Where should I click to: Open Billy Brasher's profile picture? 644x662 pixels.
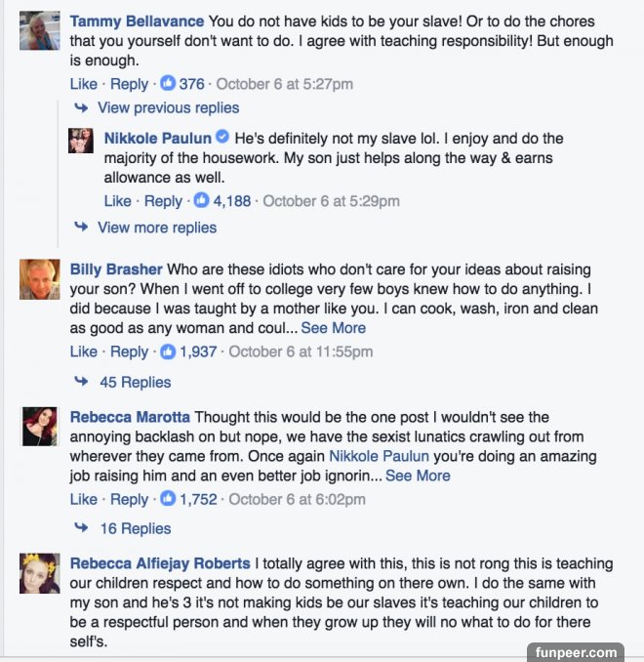41,280
